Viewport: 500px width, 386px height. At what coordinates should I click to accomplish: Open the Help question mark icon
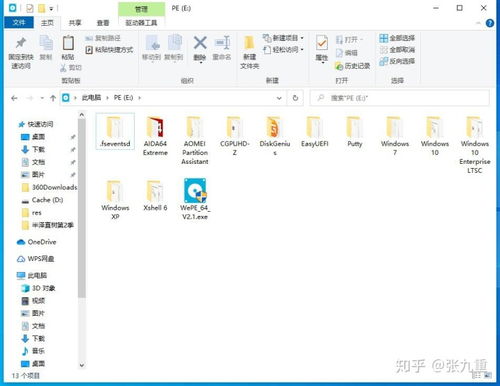(x=490, y=23)
